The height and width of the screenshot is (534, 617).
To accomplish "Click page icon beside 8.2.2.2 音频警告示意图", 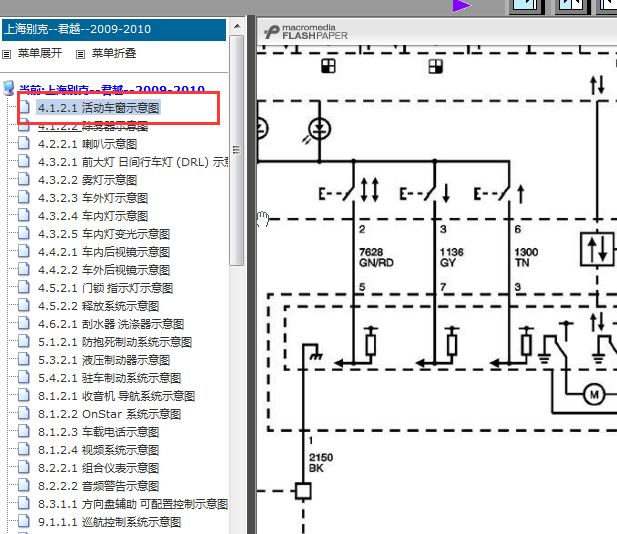I will pos(24,485).
